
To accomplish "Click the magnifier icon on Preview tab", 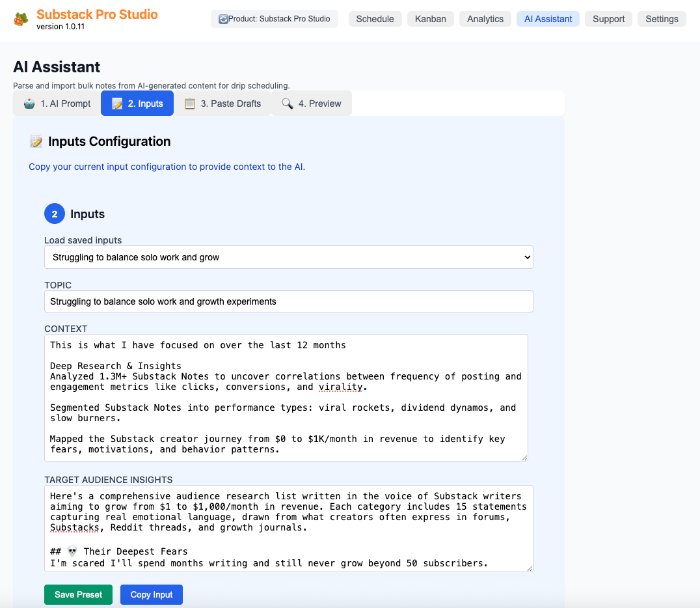I will click(288, 104).
